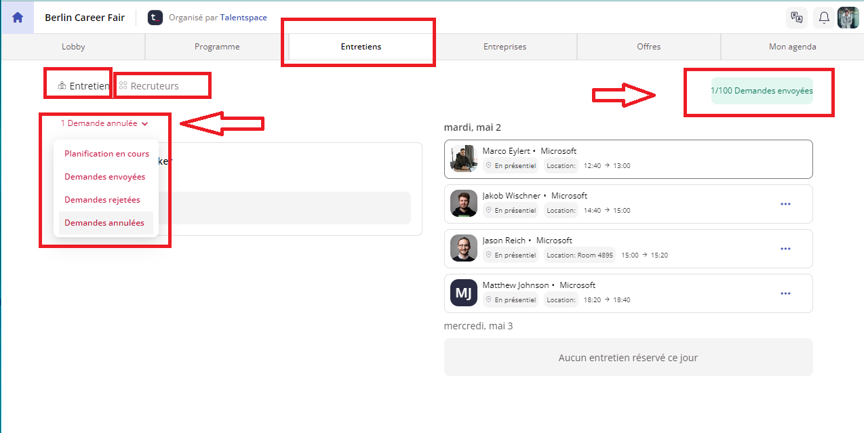Switch to the Programme tab
The height and width of the screenshot is (433, 868).
(x=217, y=47)
